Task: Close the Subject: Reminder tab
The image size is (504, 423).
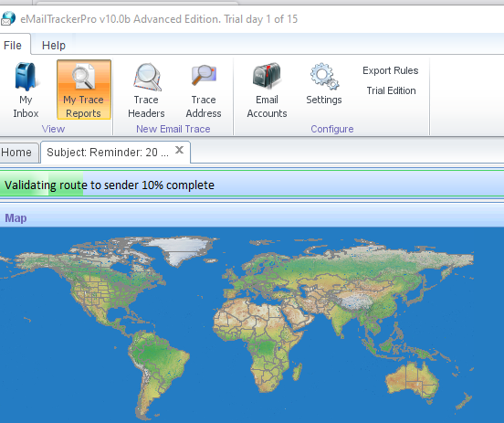Action: click(x=179, y=150)
